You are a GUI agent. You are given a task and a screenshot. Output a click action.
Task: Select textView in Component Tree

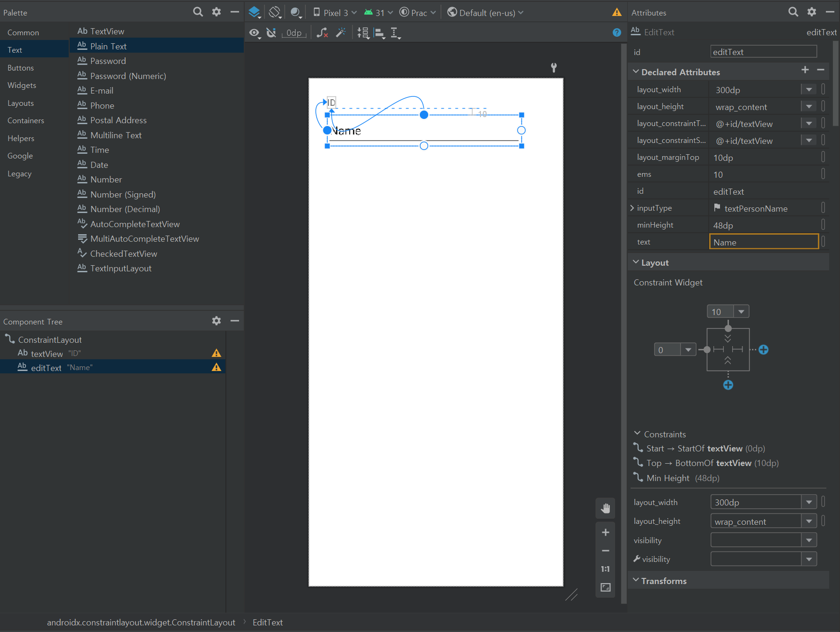coord(113,353)
